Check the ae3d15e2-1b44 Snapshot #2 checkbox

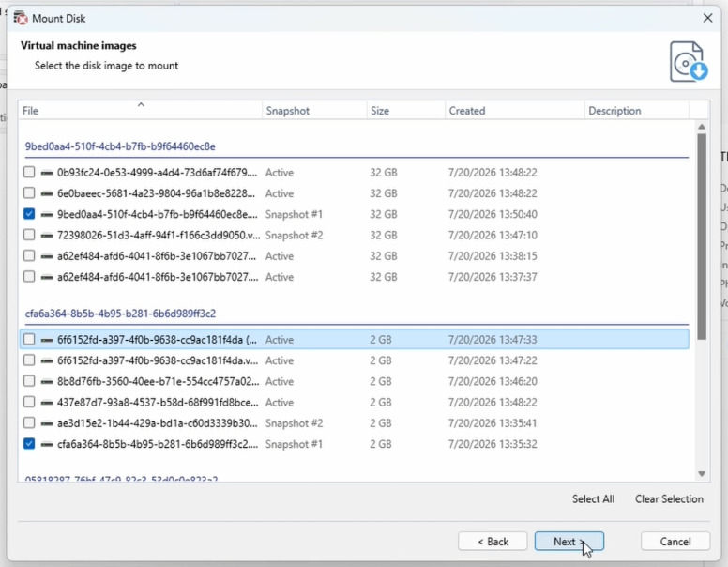[29, 423]
